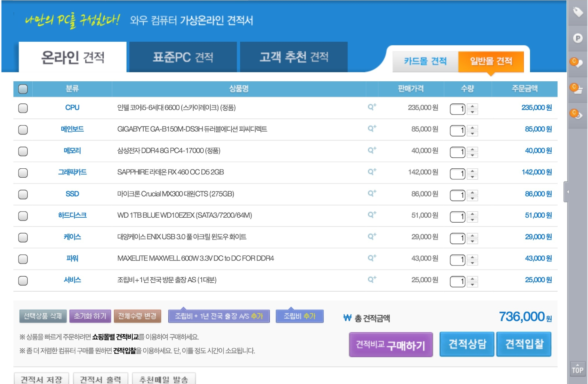Increase CPU quantity with the up arrow
Image resolution: width=588 pixels, height=384 pixels.
pos(472,106)
